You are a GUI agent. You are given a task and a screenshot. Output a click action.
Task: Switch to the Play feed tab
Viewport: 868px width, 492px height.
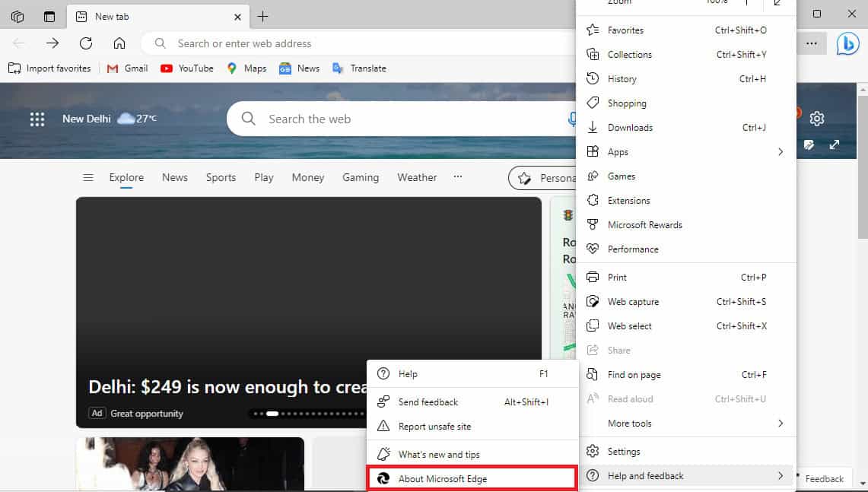point(263,178)
